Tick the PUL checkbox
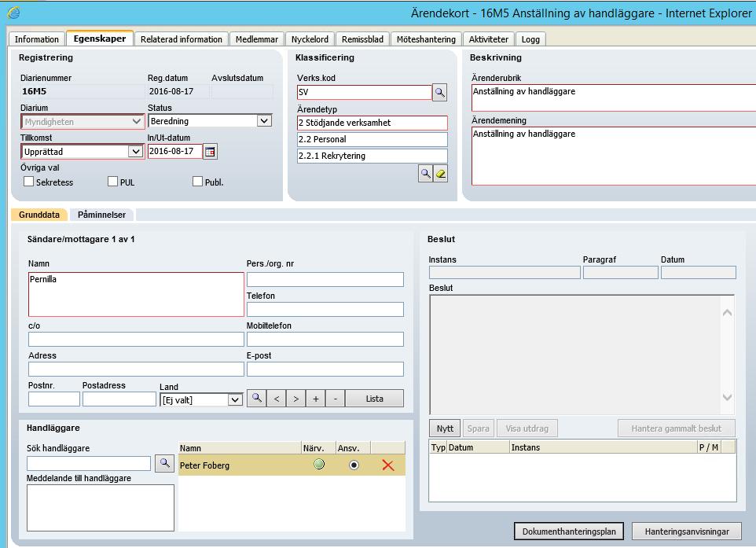 point(113,182)
